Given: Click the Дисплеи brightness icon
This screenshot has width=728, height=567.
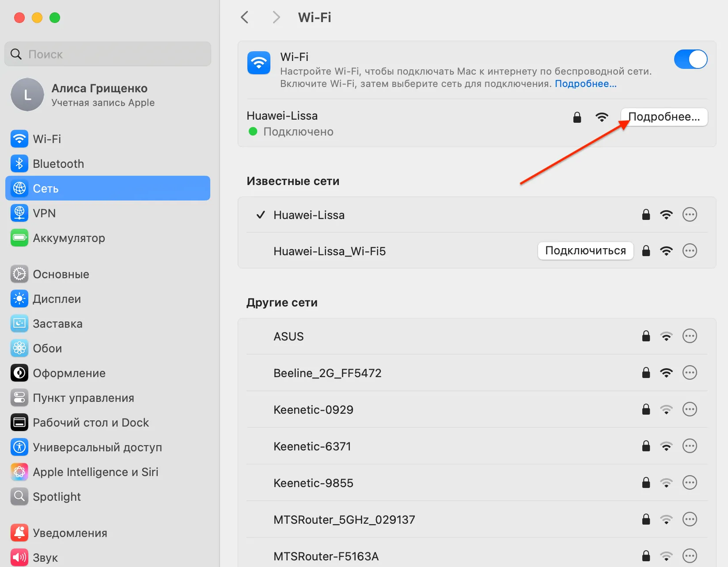Looking at the screenshot, I should point(19,299).
